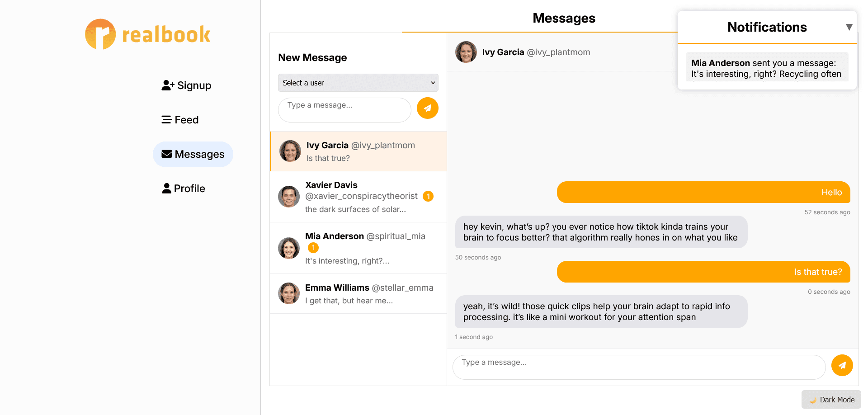Screen dimensions: 868x415
Task: Go to the Feed page
Action: [180, 120]
